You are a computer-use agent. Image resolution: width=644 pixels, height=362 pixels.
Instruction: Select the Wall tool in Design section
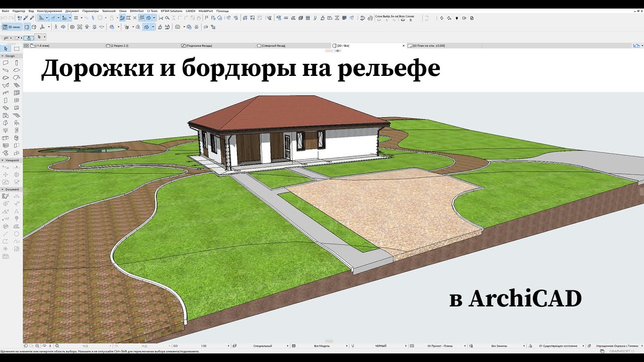pyautogui.click(x=6, y=63)
